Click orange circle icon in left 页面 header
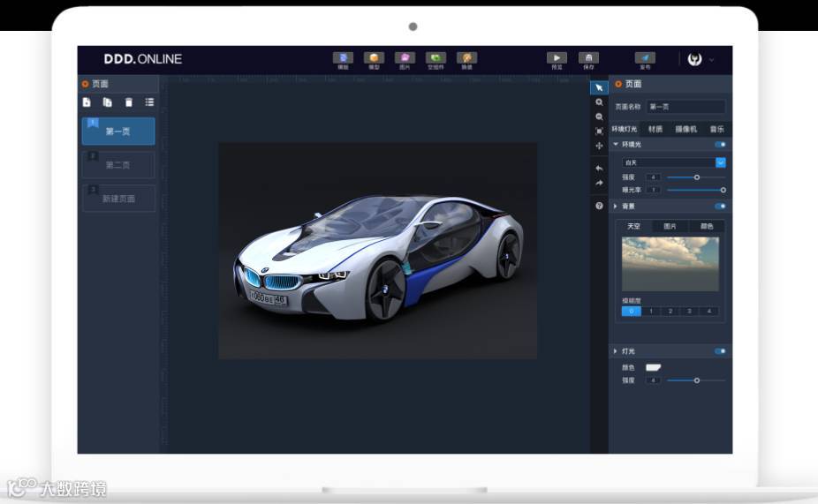This screenshot has height=504, width=818. point(85,84)
